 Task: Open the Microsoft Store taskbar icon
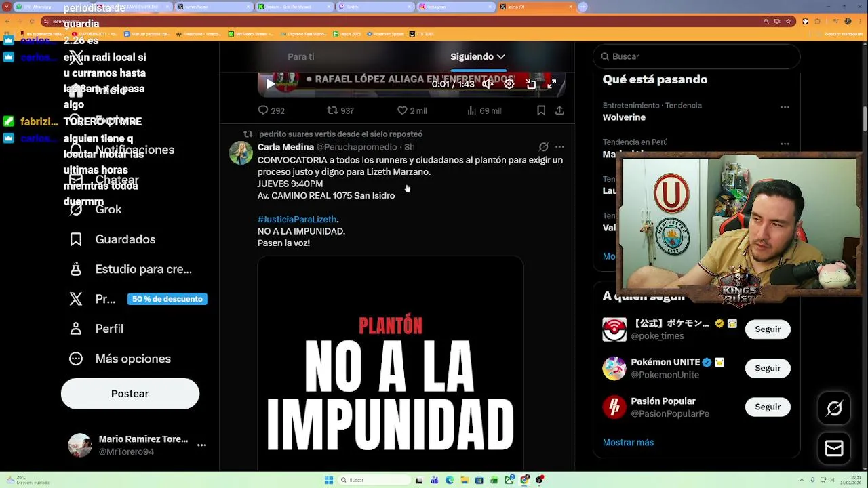point(479,480)
